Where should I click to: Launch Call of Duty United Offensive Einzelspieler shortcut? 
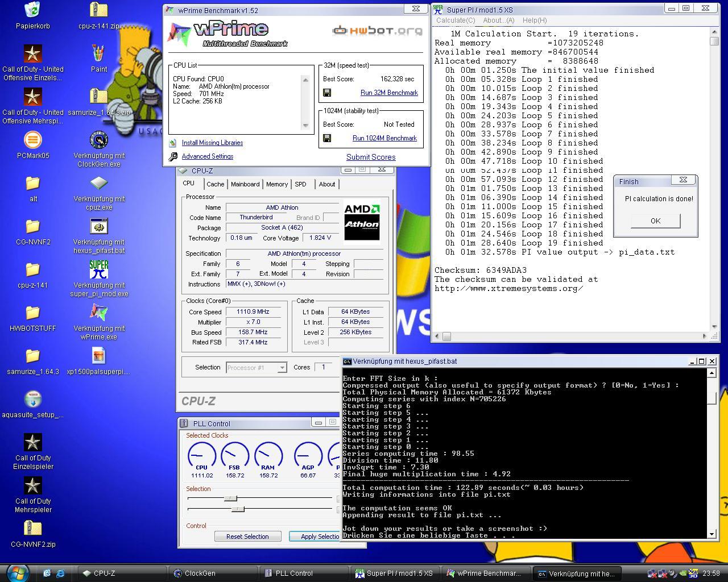point(33,54)
